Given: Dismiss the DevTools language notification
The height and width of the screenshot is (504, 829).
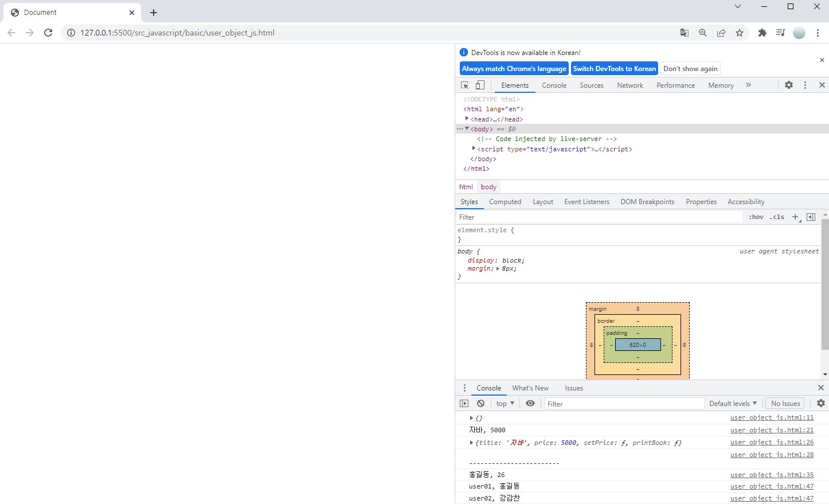Looking at the screenshot, I should [x=822, y=60].
